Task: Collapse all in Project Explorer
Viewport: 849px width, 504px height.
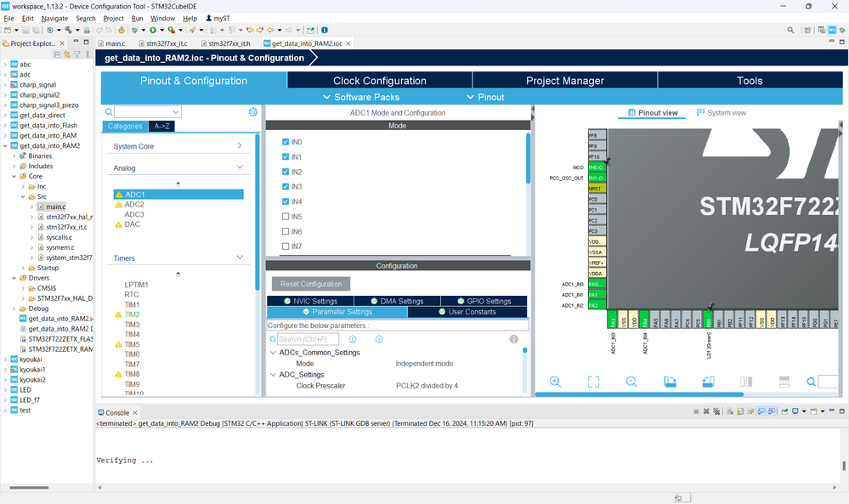Action: click(57, 54)
